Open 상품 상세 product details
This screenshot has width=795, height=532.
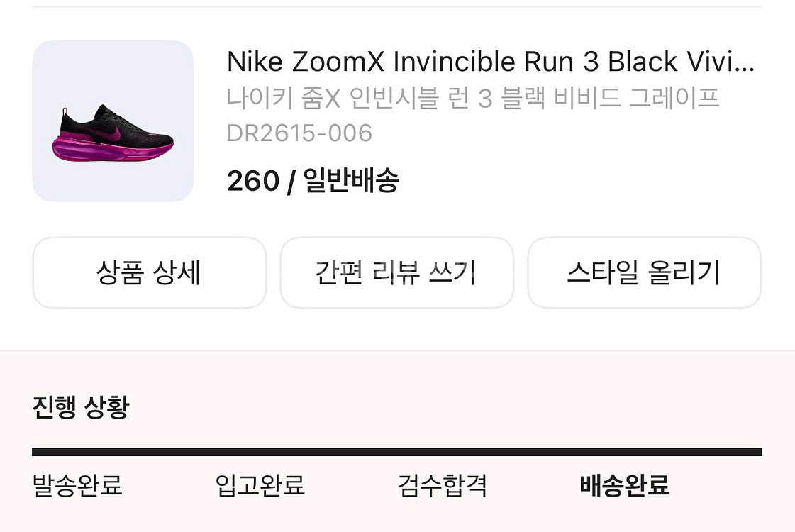(149, 273)
